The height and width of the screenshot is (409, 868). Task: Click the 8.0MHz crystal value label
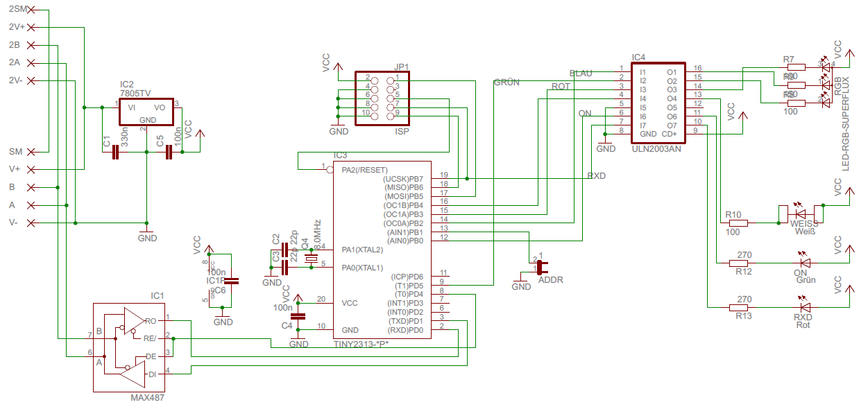coord(316,233)
